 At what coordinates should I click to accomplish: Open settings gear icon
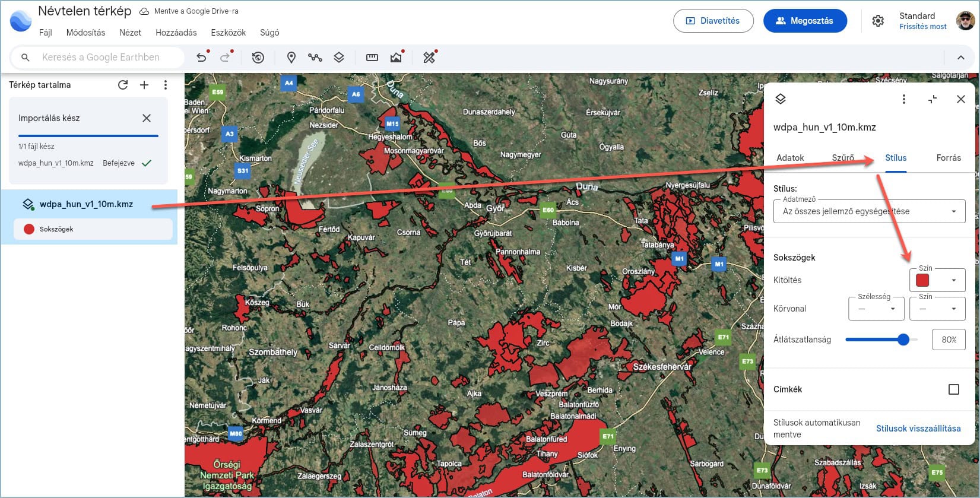coord(878,21)
